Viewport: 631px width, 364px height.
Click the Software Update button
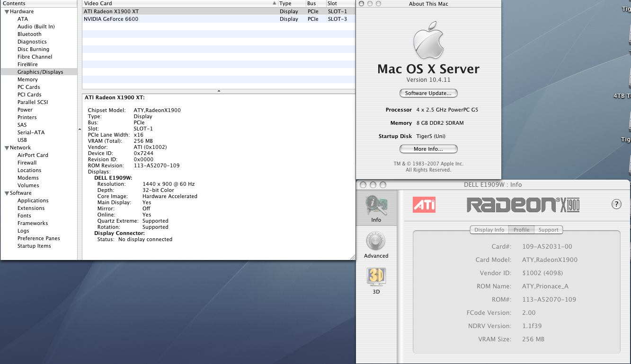click(x=428, y=93)
